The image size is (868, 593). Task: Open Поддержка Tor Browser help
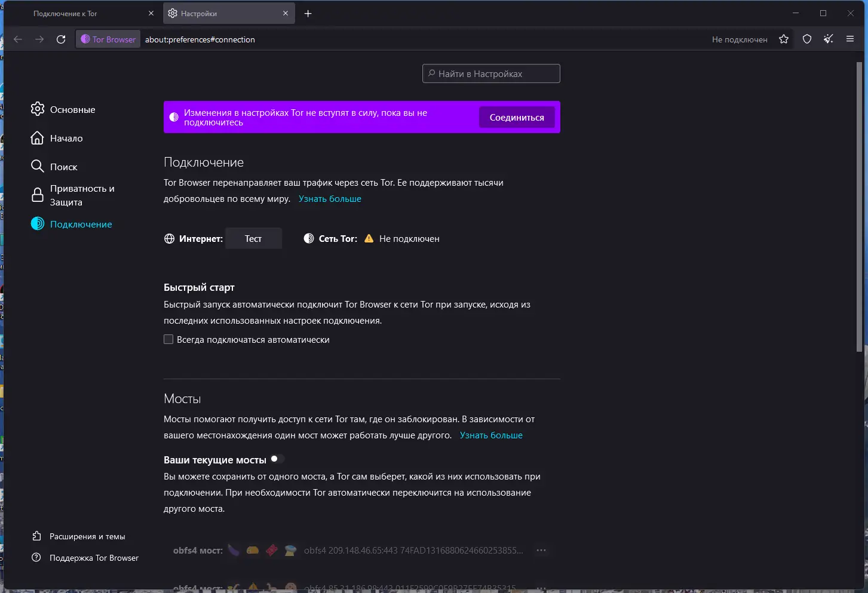point(94,558)
